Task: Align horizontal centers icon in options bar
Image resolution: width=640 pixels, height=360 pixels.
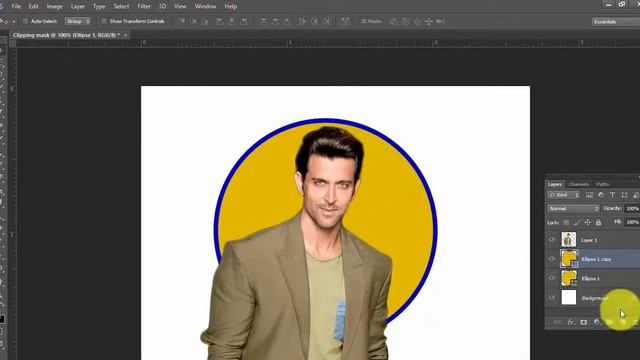Action: [232, 21]
